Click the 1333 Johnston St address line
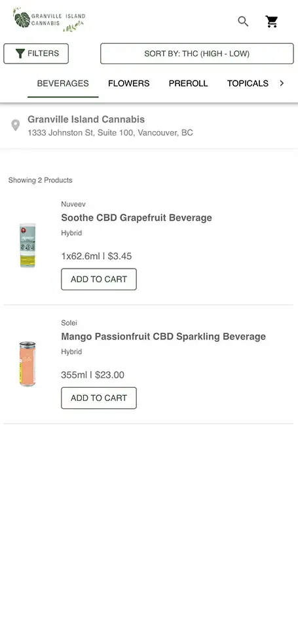Screen dimensions: 298x644 (111, 132)
